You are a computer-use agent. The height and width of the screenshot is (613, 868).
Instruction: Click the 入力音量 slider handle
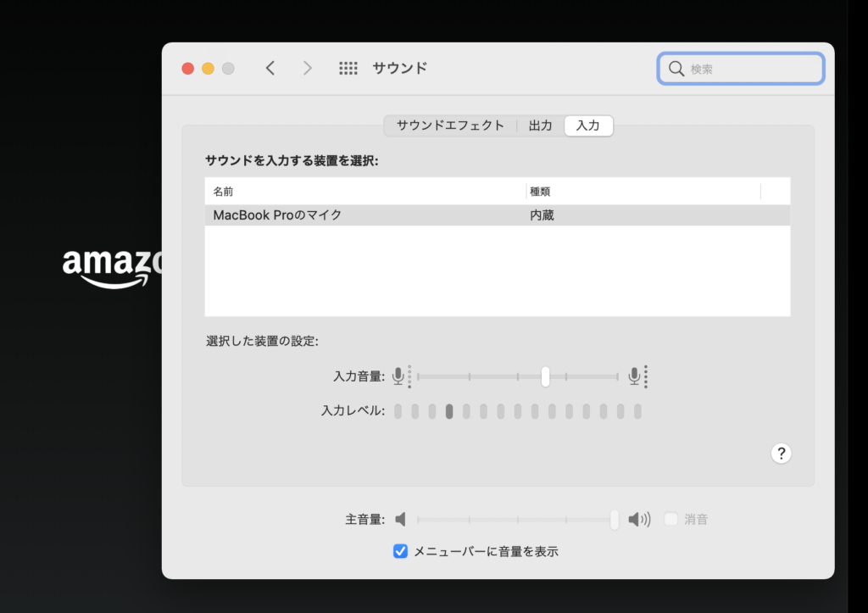[545, 376]
